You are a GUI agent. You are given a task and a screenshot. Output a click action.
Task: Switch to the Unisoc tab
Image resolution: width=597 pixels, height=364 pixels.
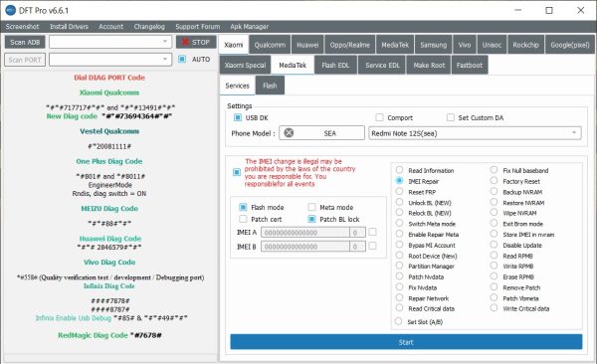(492, 45)
